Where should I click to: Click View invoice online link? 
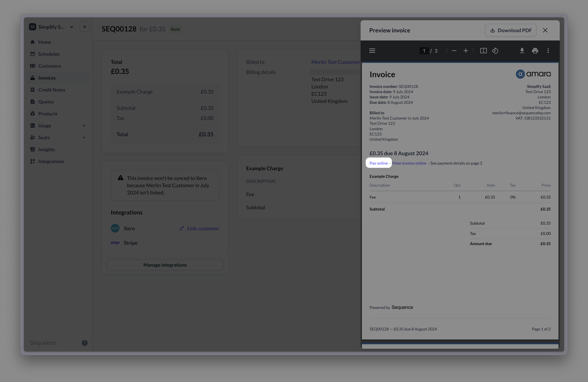[x=409, y=163]
